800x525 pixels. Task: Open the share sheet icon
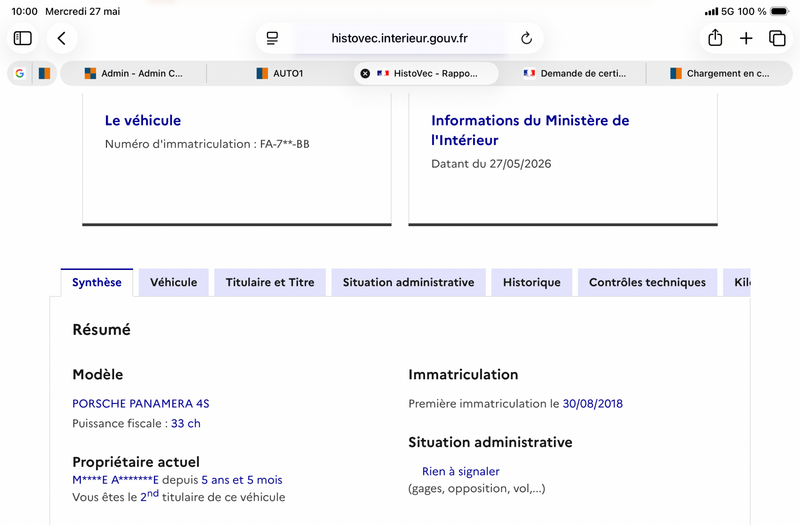coord(715,38)
